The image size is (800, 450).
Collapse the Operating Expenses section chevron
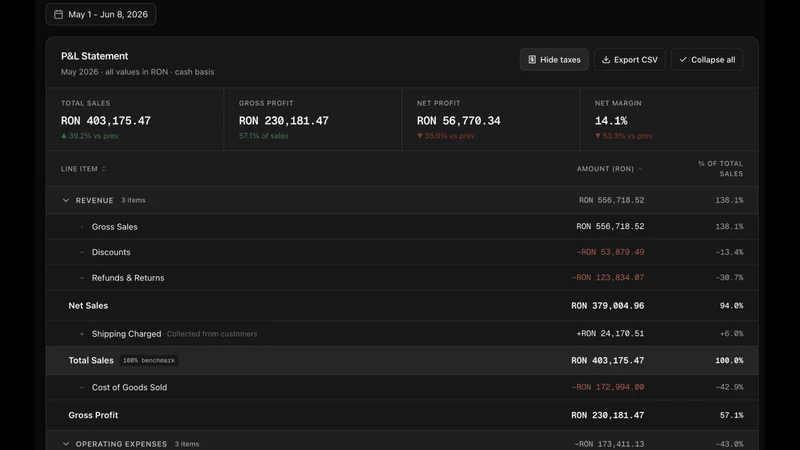pyautogui.click(x=66, y=444)
